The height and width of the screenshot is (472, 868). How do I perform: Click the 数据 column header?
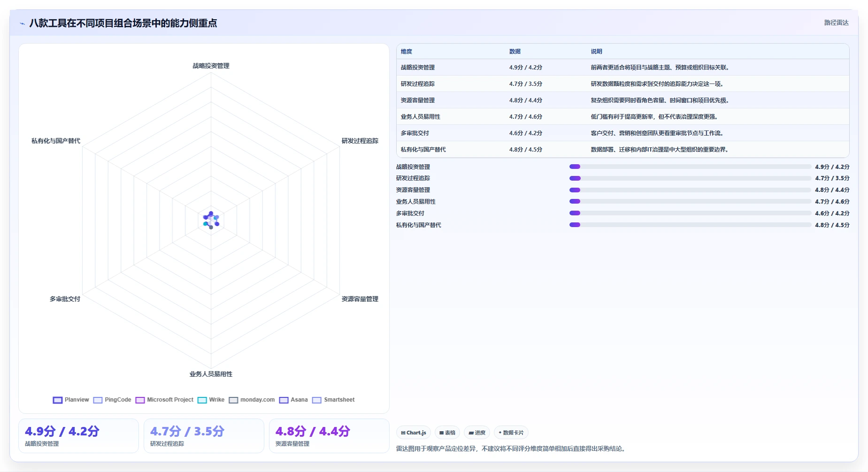point(515,52)
